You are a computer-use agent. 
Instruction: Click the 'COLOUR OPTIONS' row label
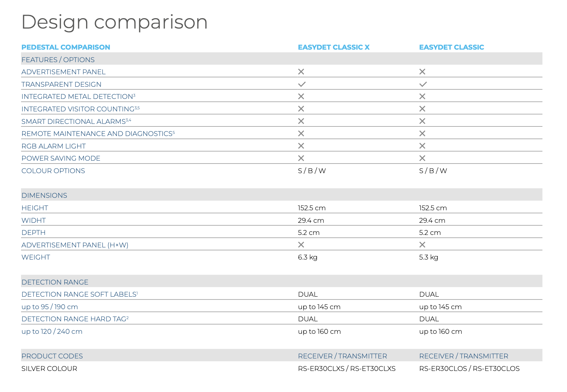click(x=53, y=171)
